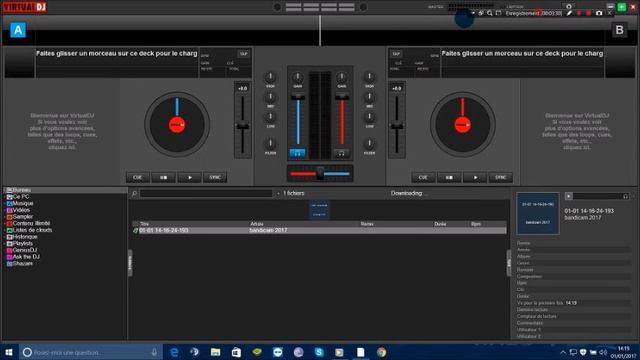
Task: Tap tempo on deck A
Action: pyautogui.click(x=243, y=54)
